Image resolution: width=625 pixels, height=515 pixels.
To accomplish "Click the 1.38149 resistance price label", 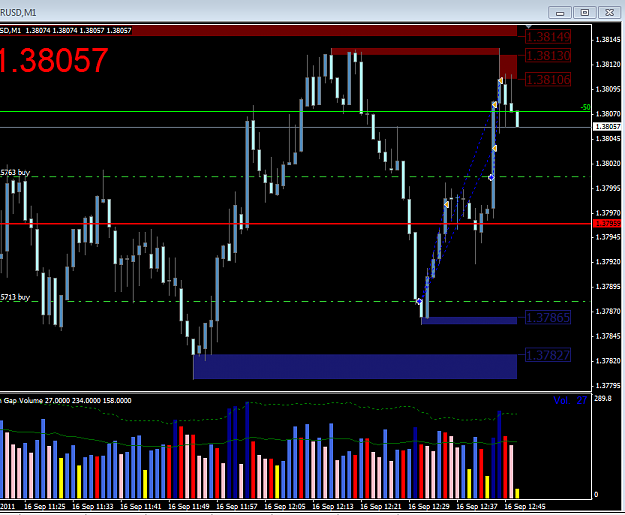I will pyautogui.click(x=548, y=37).
